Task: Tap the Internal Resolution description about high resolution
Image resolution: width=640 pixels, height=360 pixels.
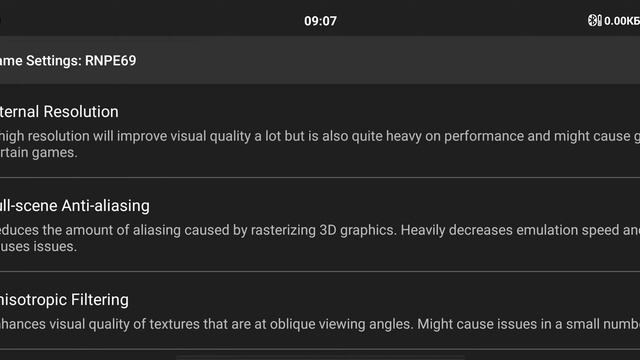Action: [320, 144]
